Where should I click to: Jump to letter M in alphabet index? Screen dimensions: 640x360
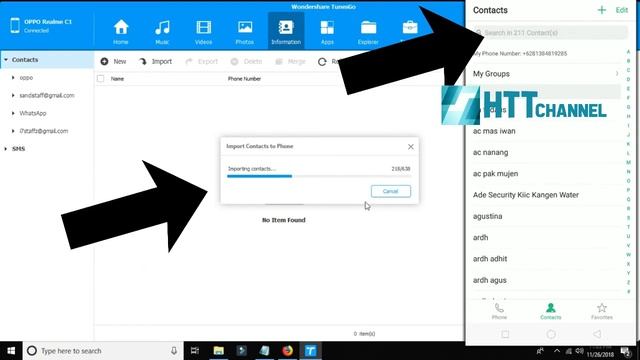click(629, 162)
